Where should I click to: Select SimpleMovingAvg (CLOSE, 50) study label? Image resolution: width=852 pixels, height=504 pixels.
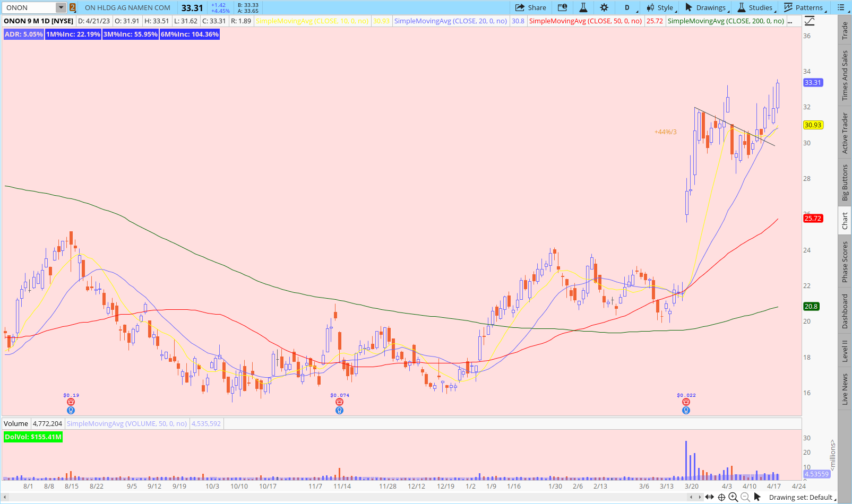586,21
